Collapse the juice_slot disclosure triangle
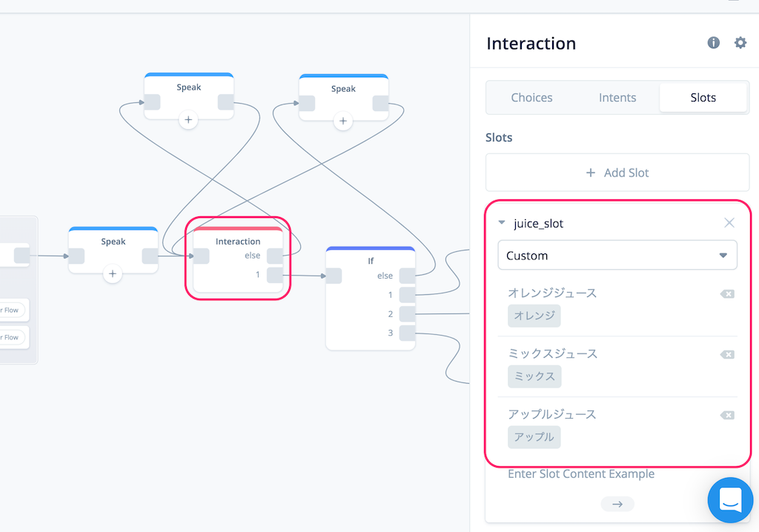759x532 pixels. click(x=502, y=223)
